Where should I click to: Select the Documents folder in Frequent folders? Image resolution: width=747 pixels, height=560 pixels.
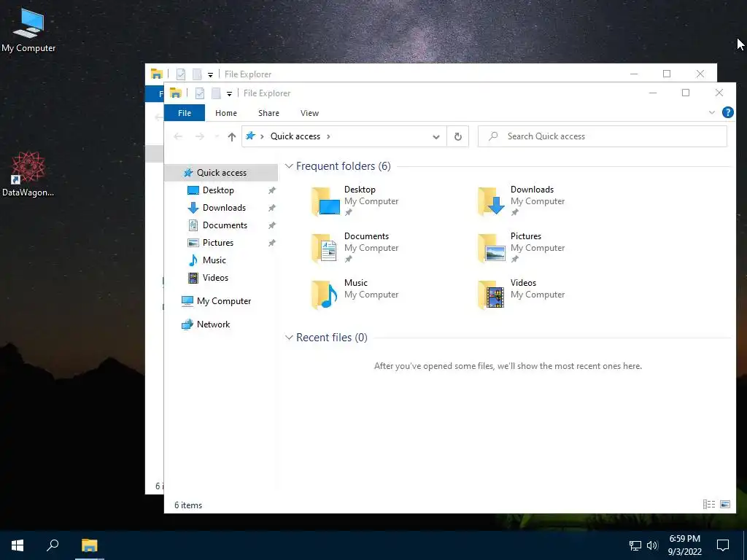coord(355,247)
